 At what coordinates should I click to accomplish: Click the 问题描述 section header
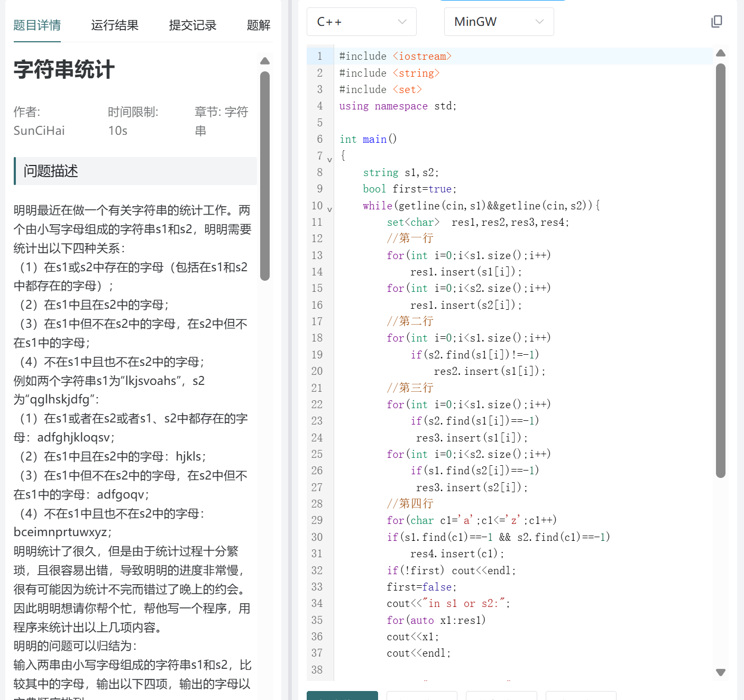[135, 171]
